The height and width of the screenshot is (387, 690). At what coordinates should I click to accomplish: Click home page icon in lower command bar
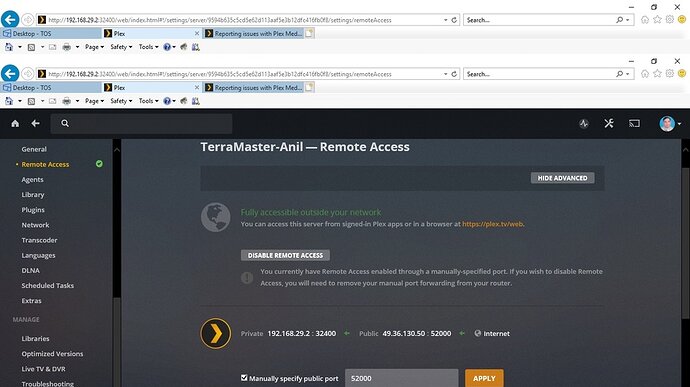click(9, 101)
